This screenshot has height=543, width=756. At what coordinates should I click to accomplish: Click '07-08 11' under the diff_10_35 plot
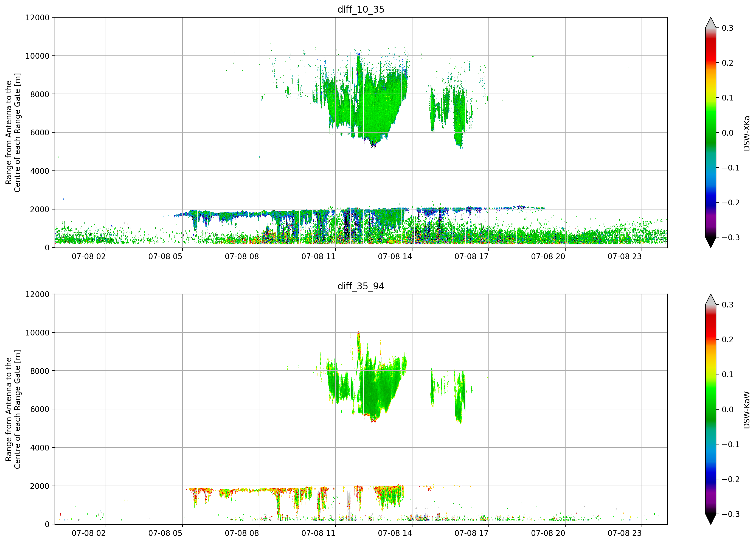318,256
